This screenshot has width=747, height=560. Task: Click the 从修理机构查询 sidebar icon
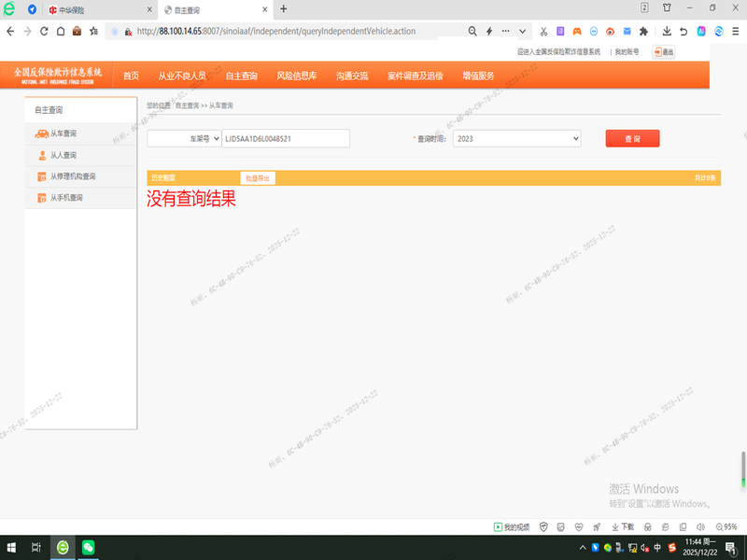pyautogui.click(x=42, y=176)
